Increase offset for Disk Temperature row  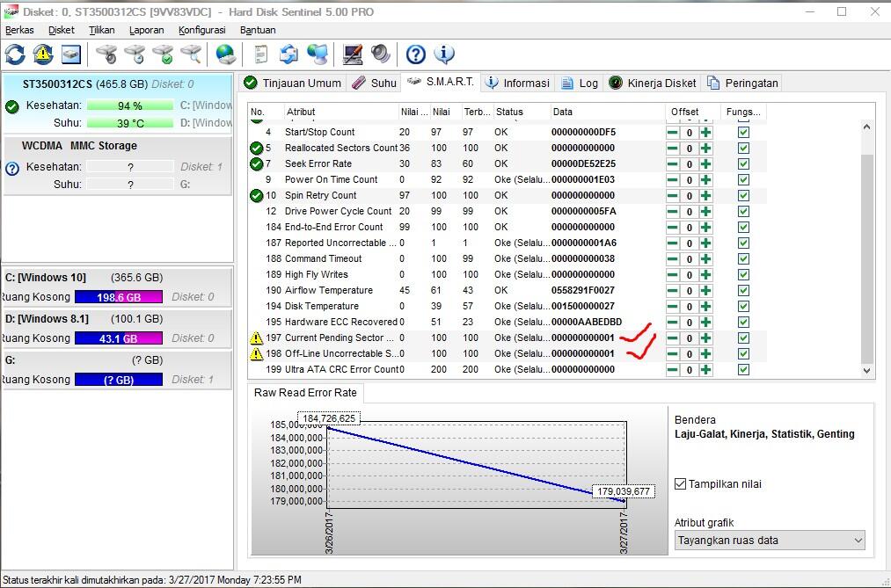705,307
